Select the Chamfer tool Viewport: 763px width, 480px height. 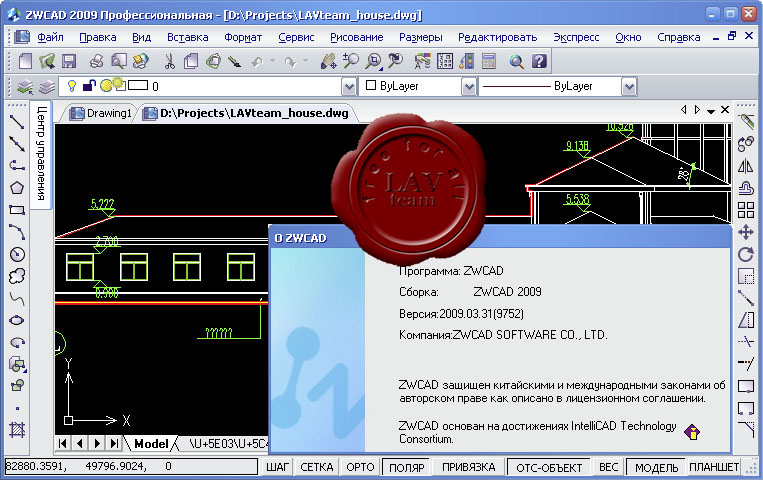pos(745,429)
